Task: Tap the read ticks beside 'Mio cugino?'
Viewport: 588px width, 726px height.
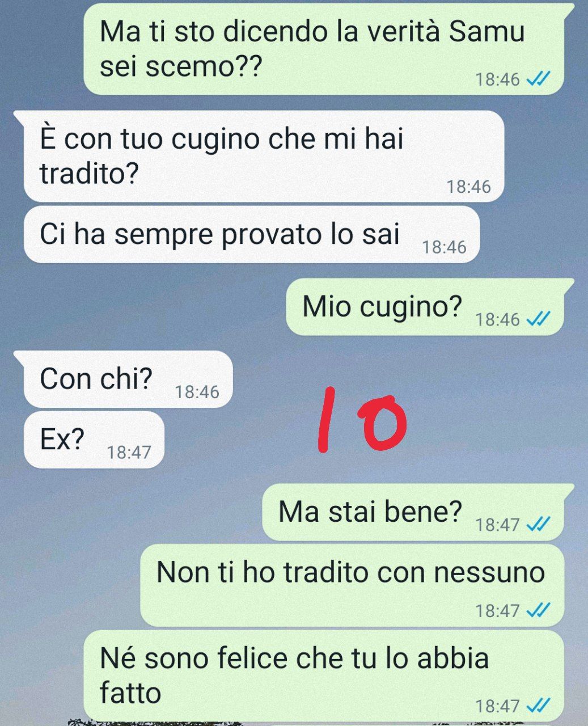Action: point(538,319)
